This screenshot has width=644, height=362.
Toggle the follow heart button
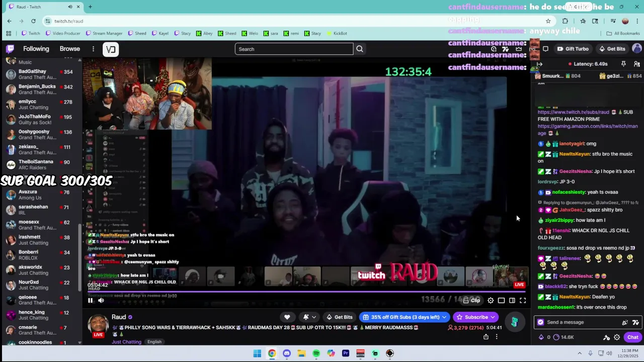(287, 317)
